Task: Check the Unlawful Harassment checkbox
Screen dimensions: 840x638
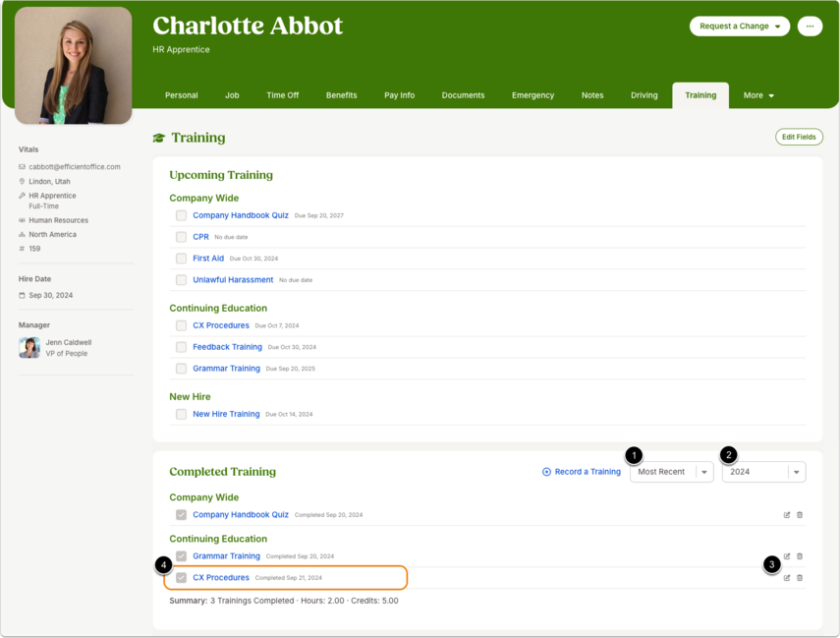Action: click(181, 280)
